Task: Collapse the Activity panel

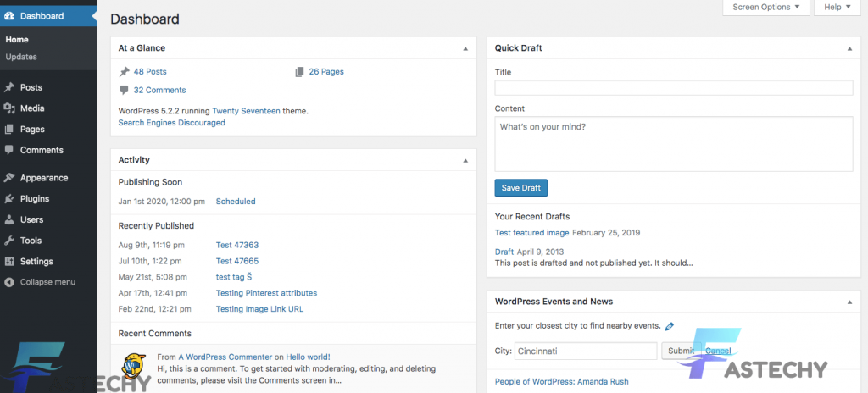Action: click(465, 161)
